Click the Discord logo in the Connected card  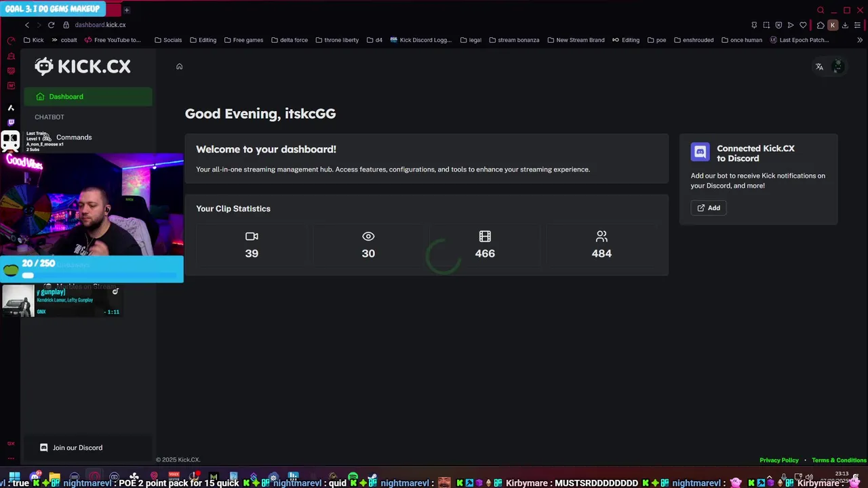pyautogui.click(x=700, y=152)
